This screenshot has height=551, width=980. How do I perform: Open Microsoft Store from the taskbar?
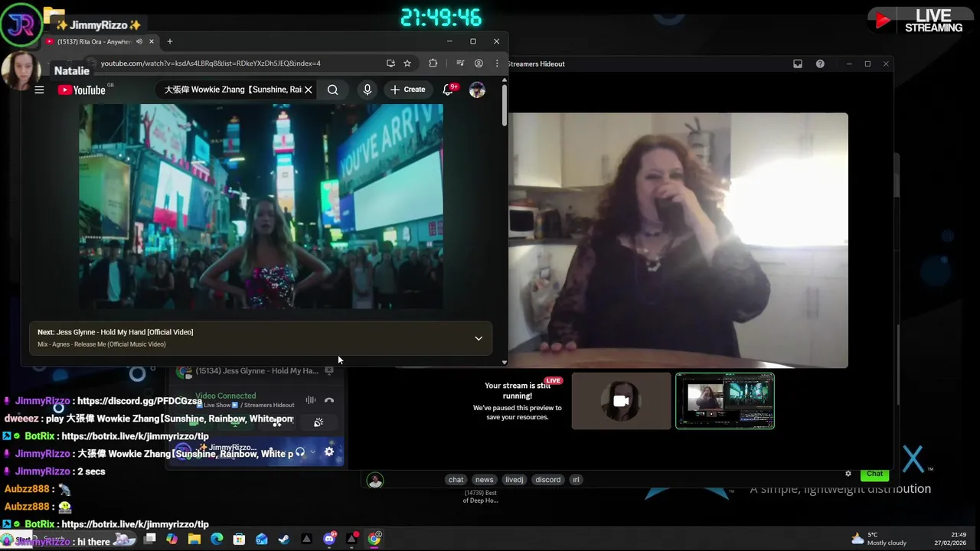tap(239, 539)
